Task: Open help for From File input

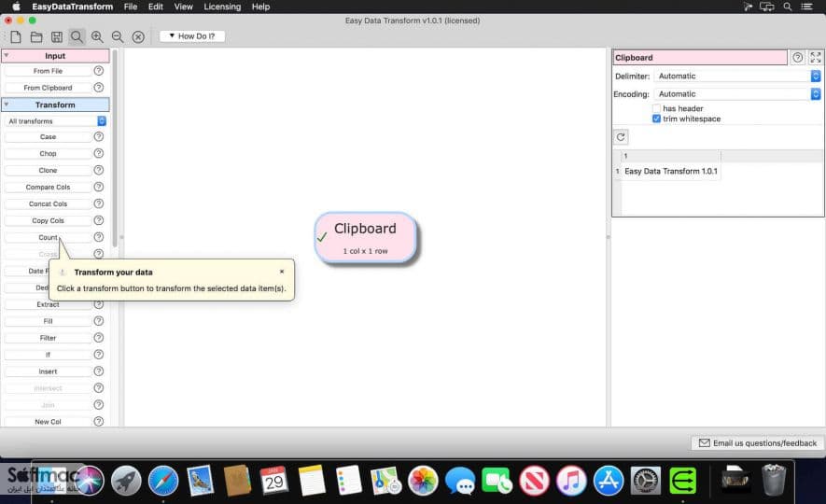Action: coord(99,71)
